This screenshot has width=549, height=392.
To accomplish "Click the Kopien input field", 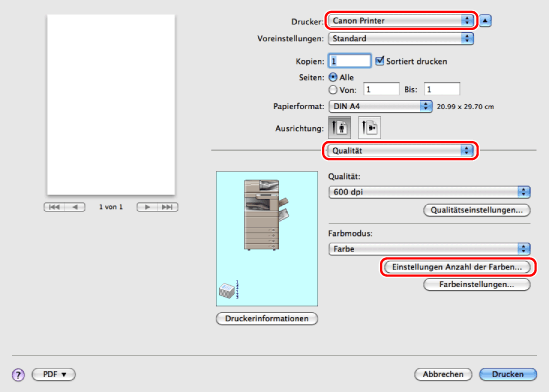I will coord(349,61).
